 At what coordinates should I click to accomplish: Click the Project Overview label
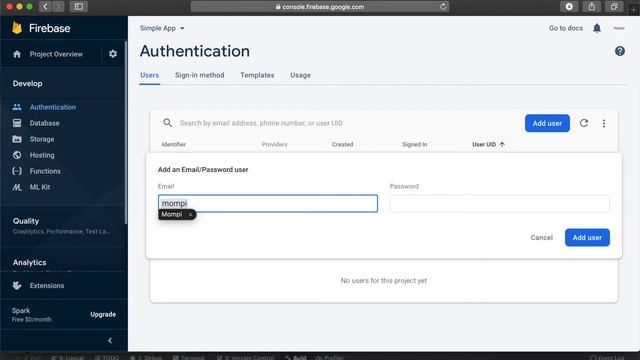[56, 54]
